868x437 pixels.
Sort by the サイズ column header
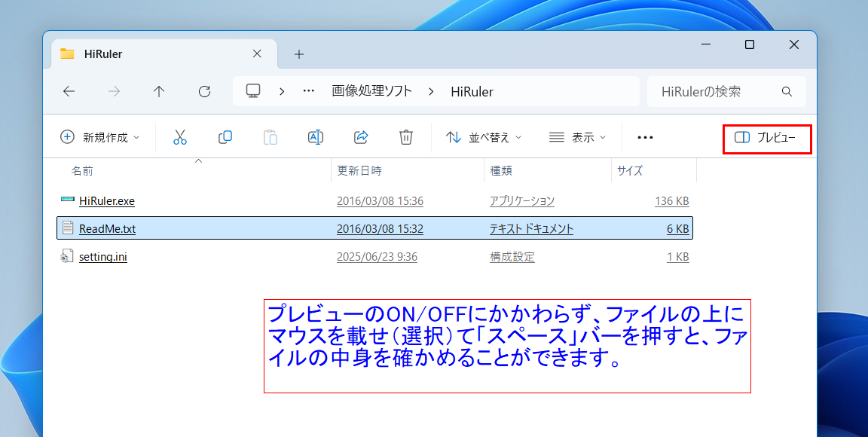(x=654, y=170)
